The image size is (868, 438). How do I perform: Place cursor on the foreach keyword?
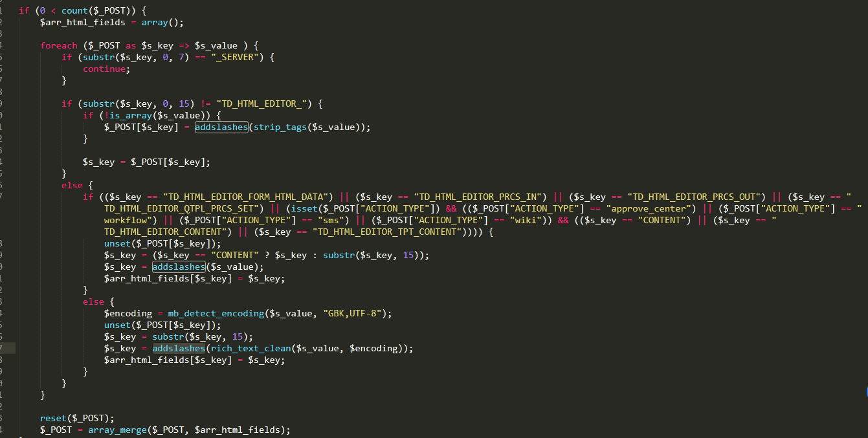pos(58,46)
